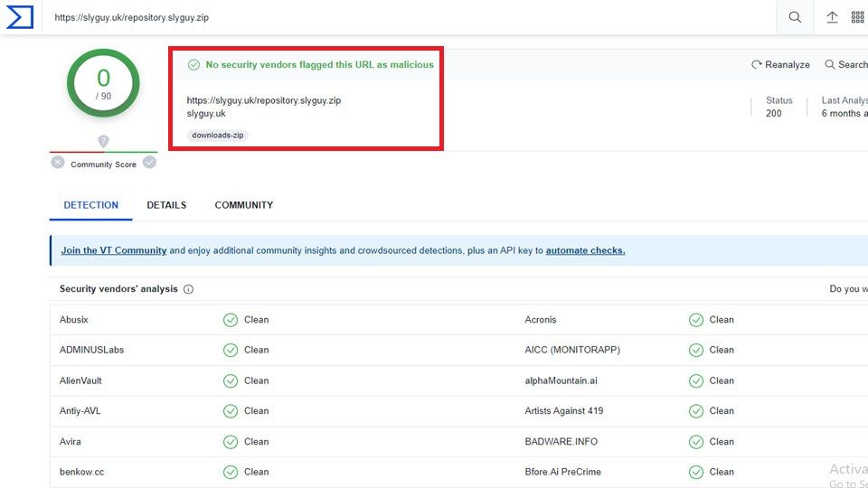Image resolution: width=868 pixels, height=488 pixels.
Task: Select the Artists Against 419 vendor name
Action: pyautogui.click(x=563, y=411)
